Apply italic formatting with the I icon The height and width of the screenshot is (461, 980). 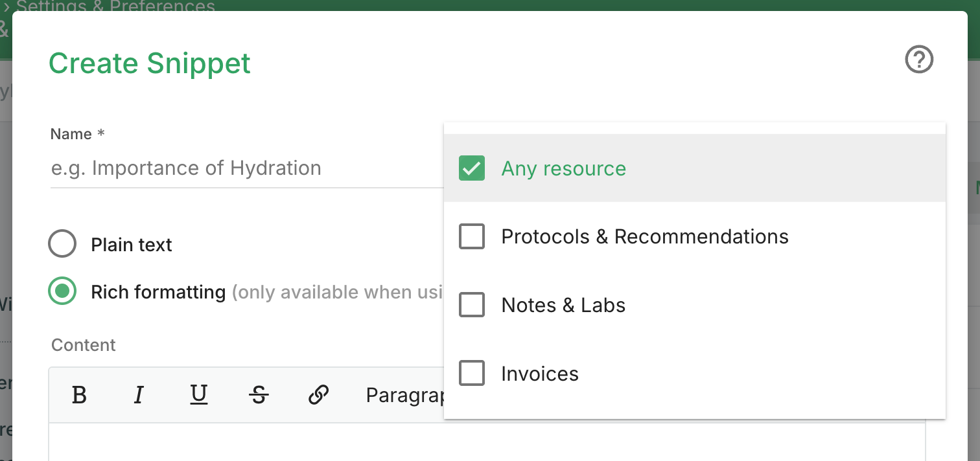coord(139,395)
